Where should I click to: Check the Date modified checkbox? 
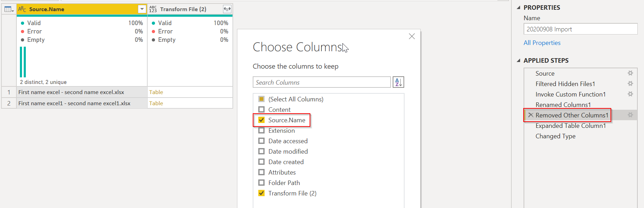(261, 151)
